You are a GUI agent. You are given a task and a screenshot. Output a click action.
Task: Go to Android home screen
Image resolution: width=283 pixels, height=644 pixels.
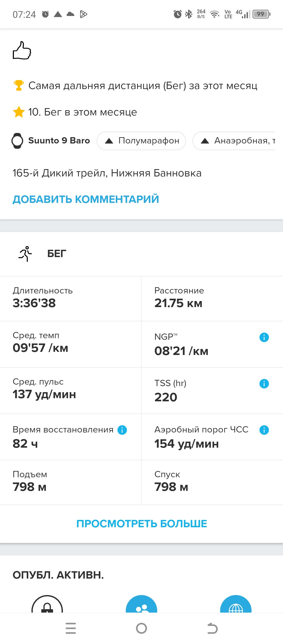click(x=141, y=628)
